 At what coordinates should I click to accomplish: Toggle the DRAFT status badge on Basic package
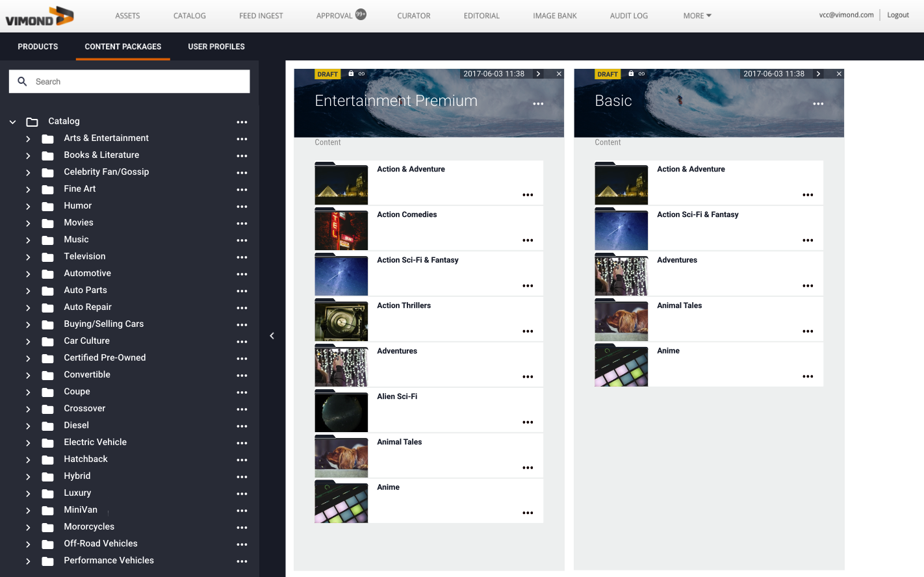pyautogui.click(x=608, y=74)
